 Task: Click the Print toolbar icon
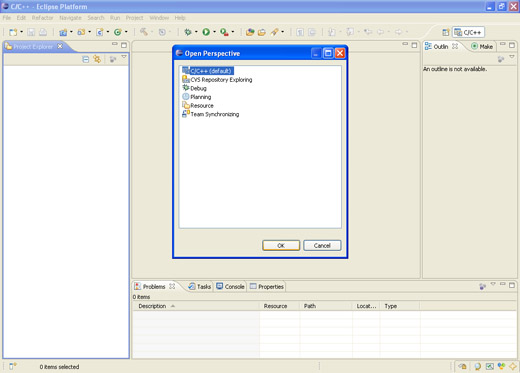[x=43, y=32]
